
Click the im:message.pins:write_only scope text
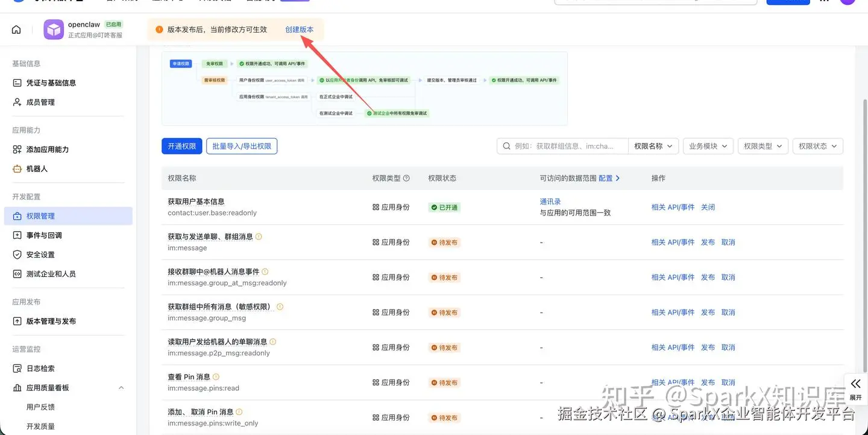click(x=213, y=423)
